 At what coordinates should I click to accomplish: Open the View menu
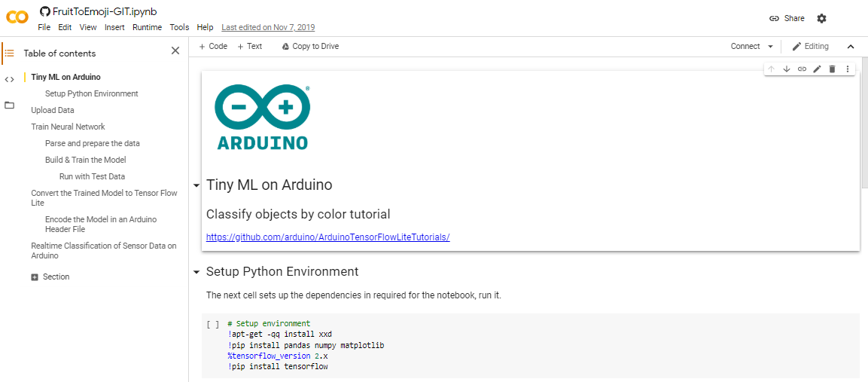pos(88,27)
